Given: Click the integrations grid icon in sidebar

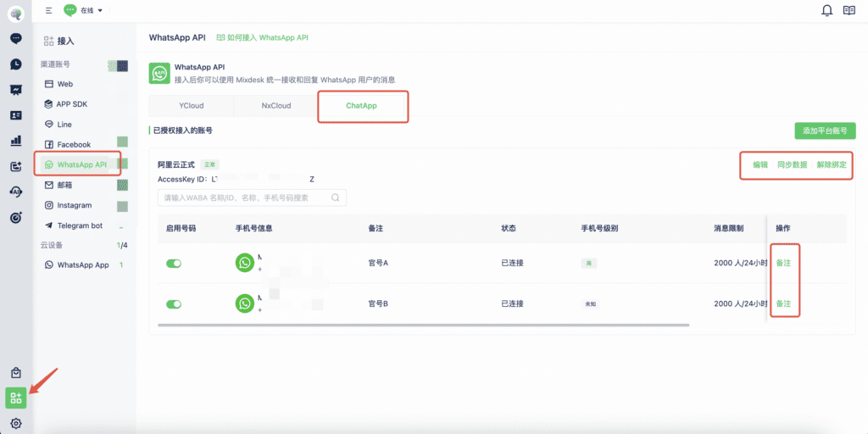Looking at the screenshot, I should tap(15, 398).
